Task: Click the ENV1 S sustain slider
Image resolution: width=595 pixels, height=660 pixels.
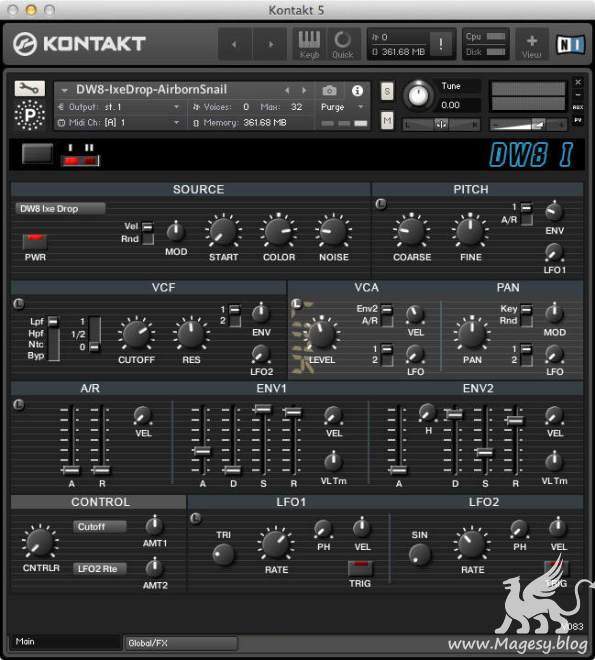Action: 263,439
